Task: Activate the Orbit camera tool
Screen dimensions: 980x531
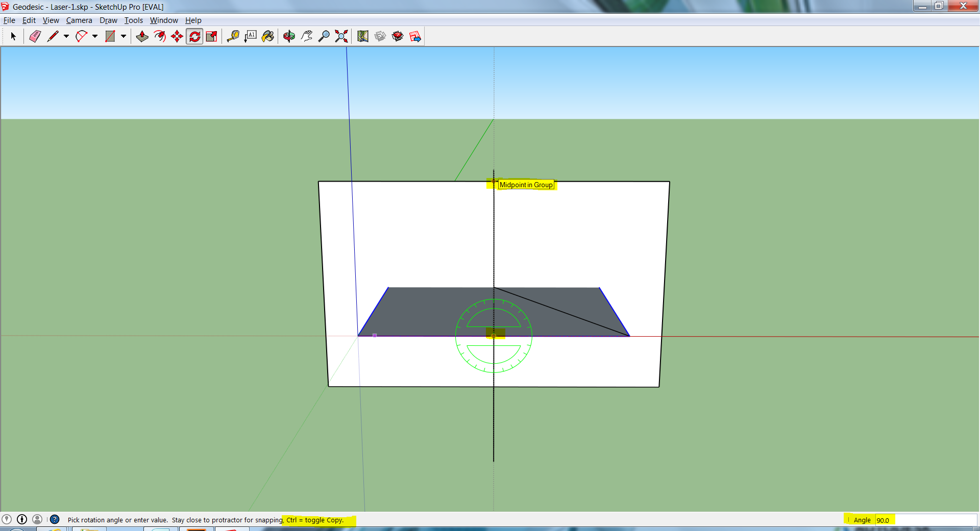Action: coord(289,36)
